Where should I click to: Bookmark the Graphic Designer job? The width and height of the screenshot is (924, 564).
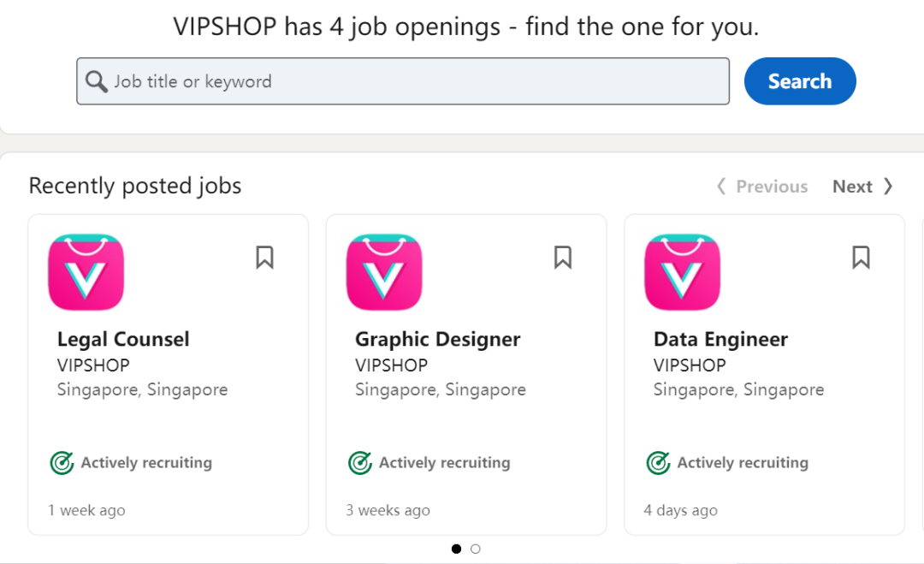click(563, 258)
